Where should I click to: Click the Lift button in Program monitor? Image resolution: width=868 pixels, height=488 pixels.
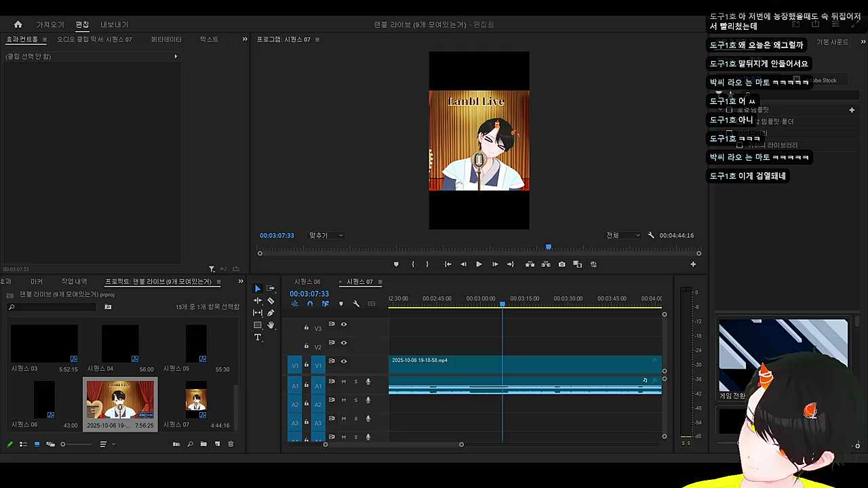530,264
